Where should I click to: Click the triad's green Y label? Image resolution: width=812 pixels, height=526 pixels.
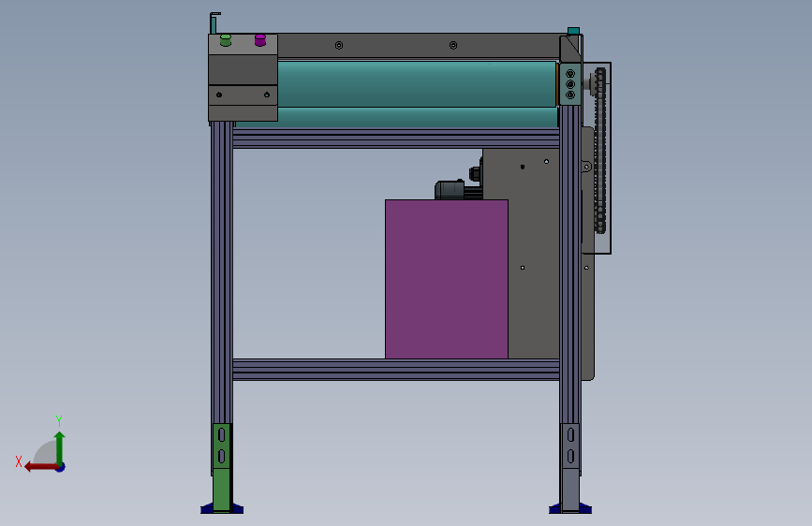point(59,420)
